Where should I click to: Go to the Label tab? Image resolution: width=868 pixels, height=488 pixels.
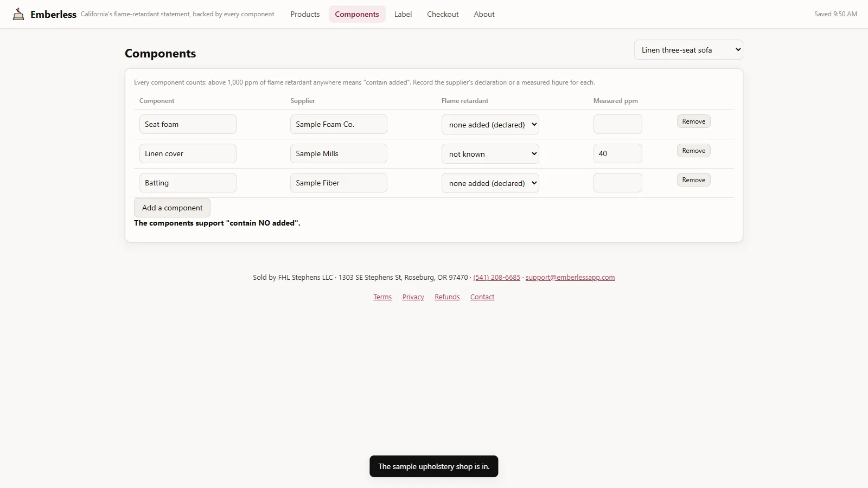tap(403, 14)
